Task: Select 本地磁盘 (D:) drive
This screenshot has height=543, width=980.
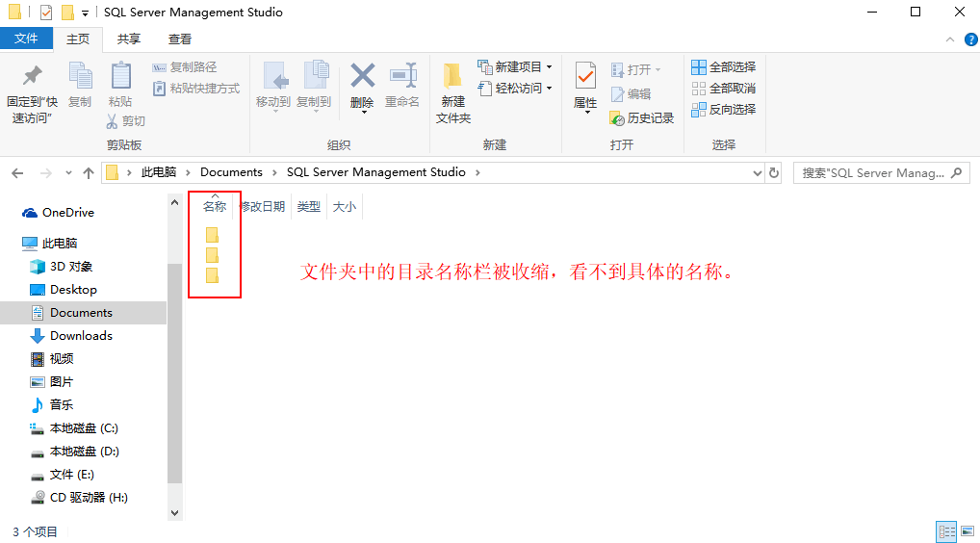Action: pos(75,452)
